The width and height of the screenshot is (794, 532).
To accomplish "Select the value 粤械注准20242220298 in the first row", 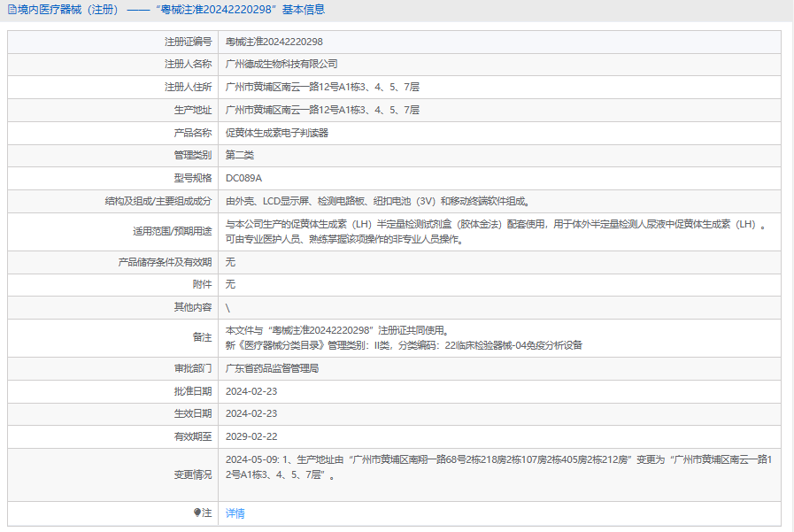I will (274, 42).
